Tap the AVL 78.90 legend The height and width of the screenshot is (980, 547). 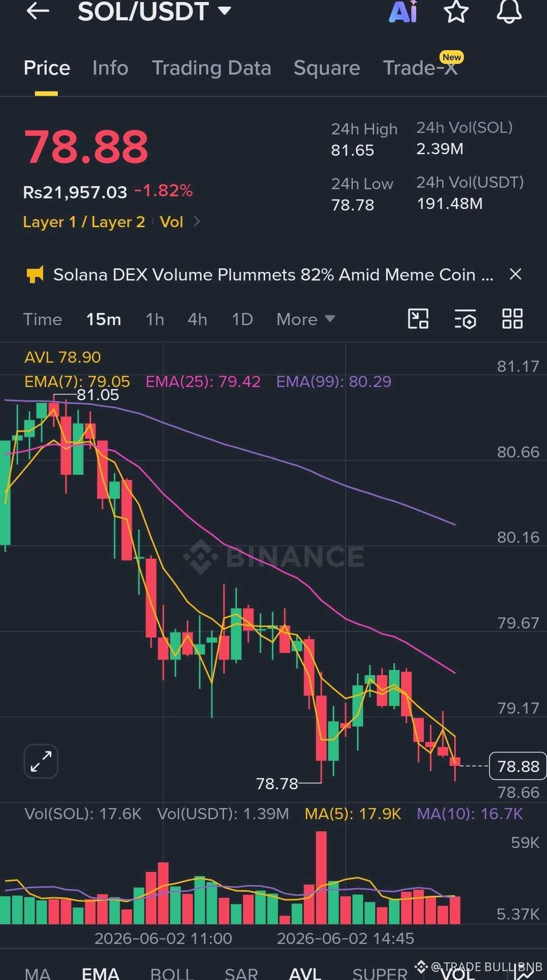point(62,357)
